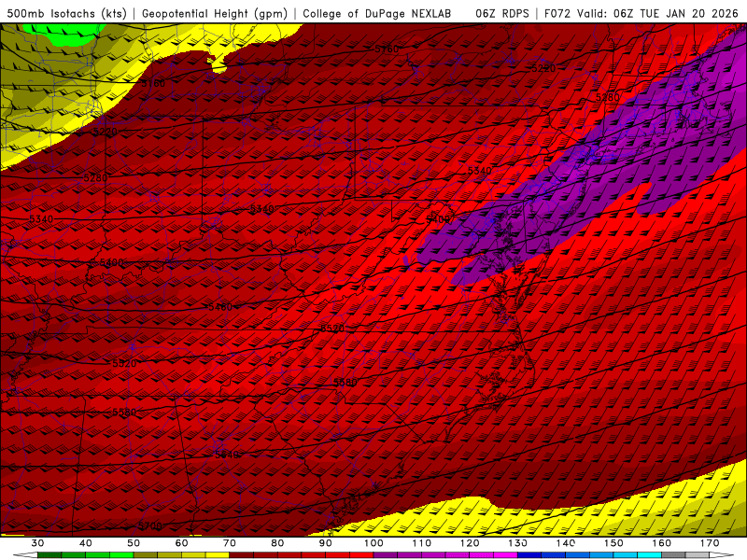Click the bright magenta swatch ending at 130
This screenshot has height=560, width=747.
click(x=506, y=555)
